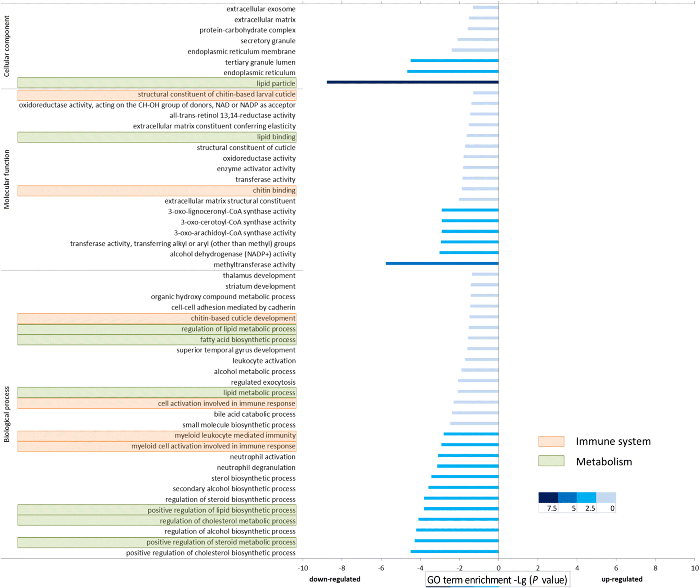
Task: Click the darkest navy color scale swatch
Action: 548,498
